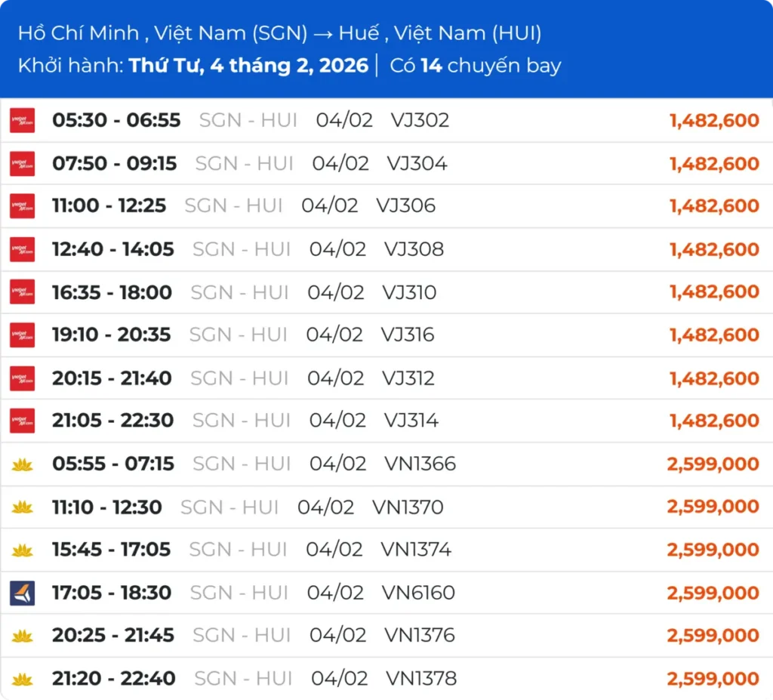Click the lotus logo on the VN1378 row
The height and width of the screenshot is (700, 773).
point(22,680)
